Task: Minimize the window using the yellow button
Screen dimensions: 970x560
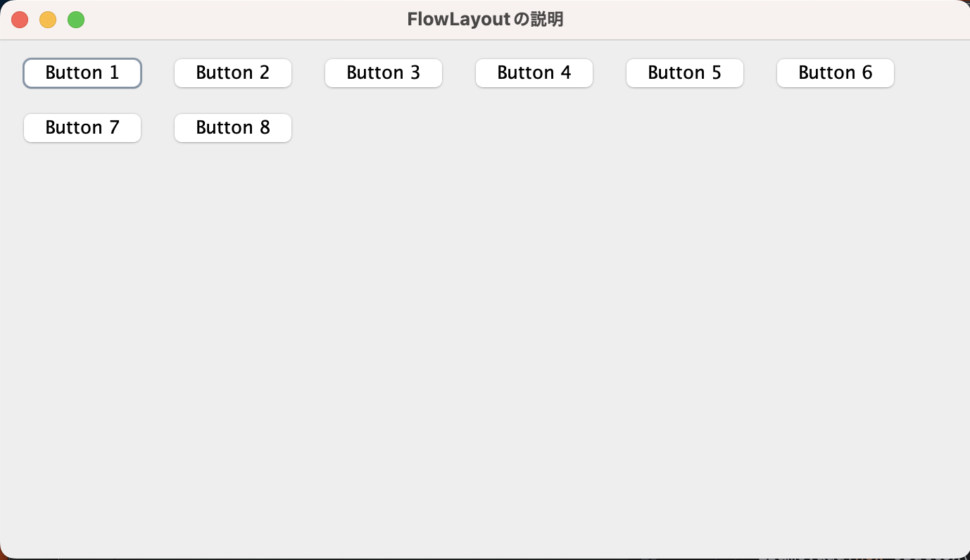Action: (x=48, y=20)
